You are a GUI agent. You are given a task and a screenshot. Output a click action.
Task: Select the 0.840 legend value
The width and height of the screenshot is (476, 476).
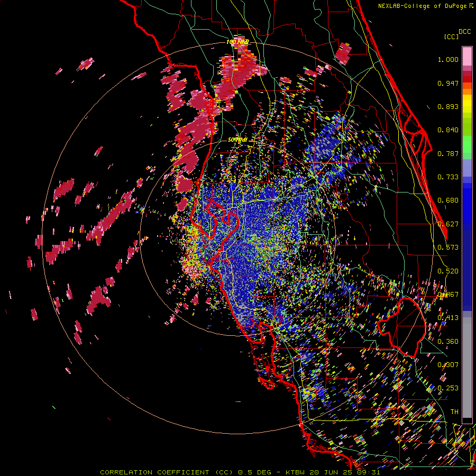(448, 130)
